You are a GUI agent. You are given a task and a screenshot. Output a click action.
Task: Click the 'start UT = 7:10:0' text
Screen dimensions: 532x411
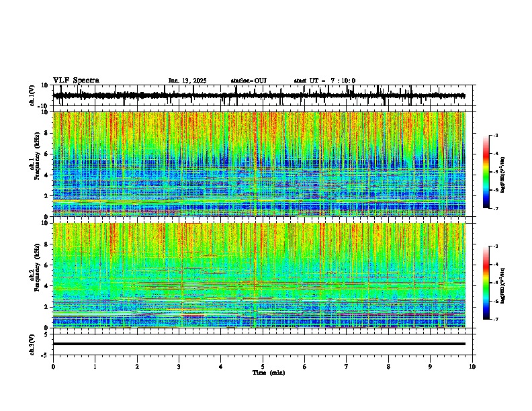(x=324, y=81)
